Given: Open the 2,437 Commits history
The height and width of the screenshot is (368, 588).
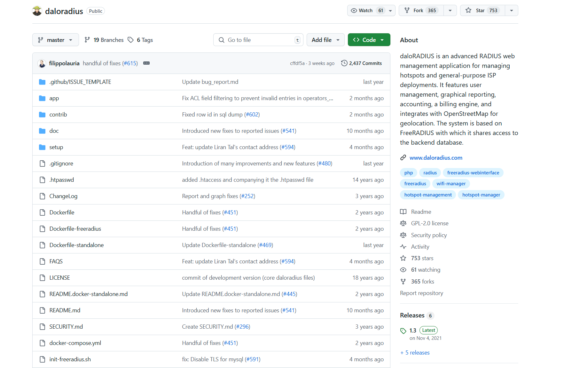Looking at the screenshot, I should pos(362,63).
